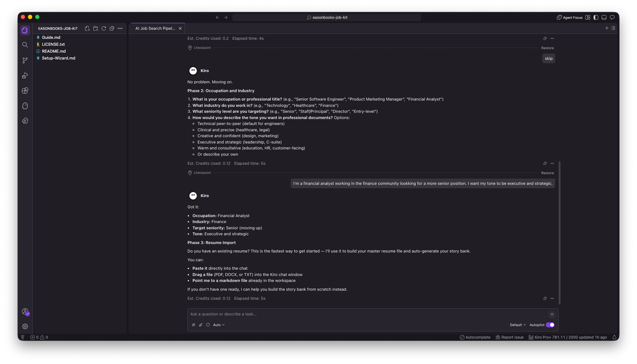The image size is (637, 364).
Task: Toggle the primary side bar
Action: pos(596,18)
